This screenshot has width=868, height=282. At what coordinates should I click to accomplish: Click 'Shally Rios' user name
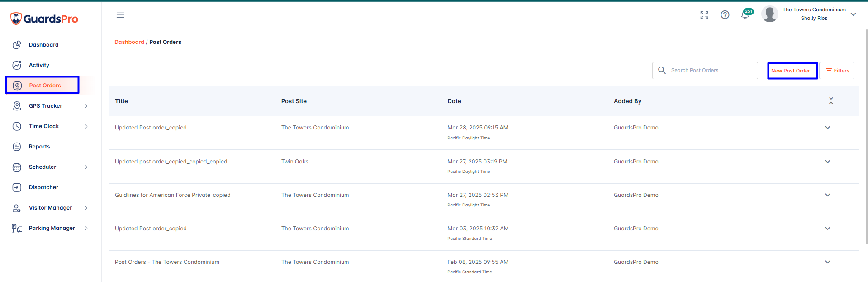814,19
